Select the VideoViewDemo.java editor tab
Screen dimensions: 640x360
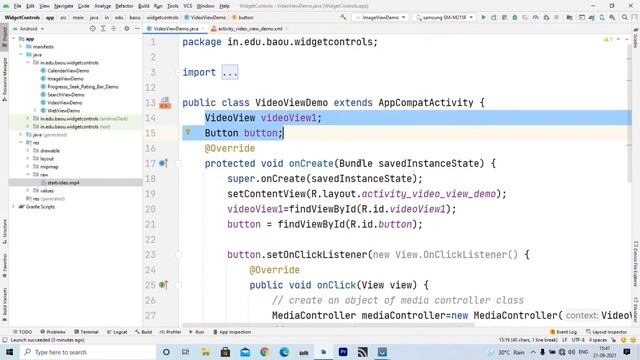coord(176,29)
